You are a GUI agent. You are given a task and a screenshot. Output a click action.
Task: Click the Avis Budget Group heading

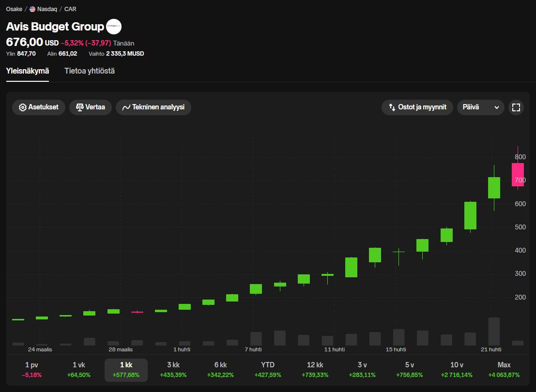(55, 27)
